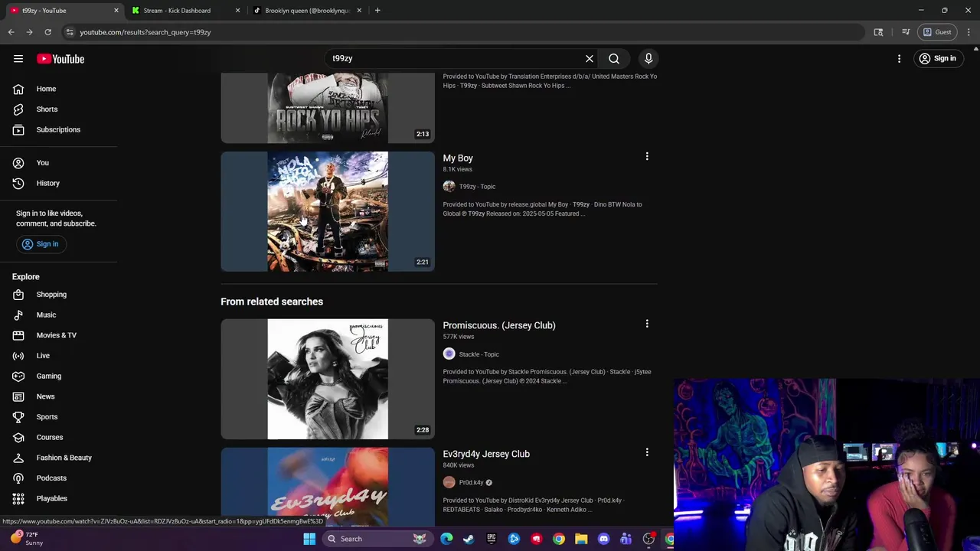980x551 pixels.
Task: Click the header Sign in button
Action: (937, 59)
